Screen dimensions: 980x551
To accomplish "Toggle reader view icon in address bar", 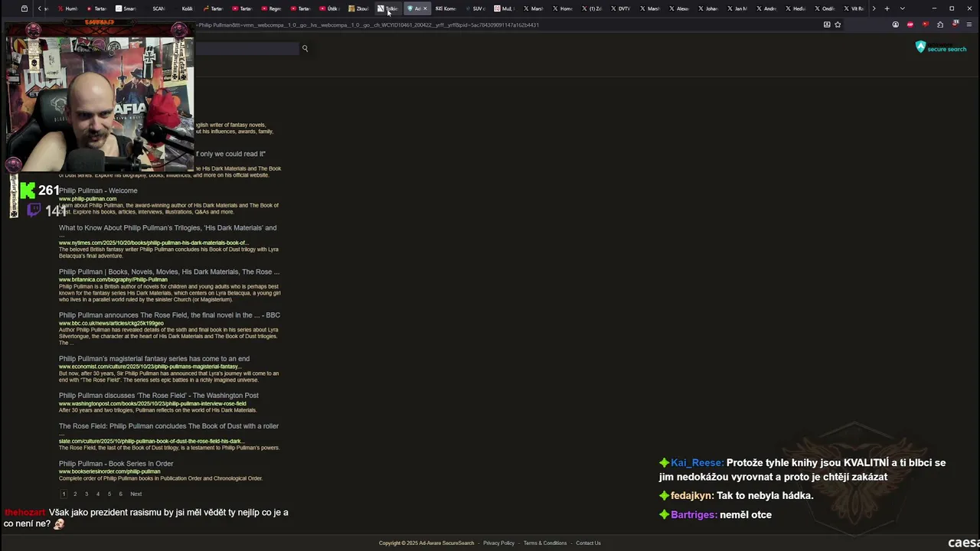I will click(827, 24).
